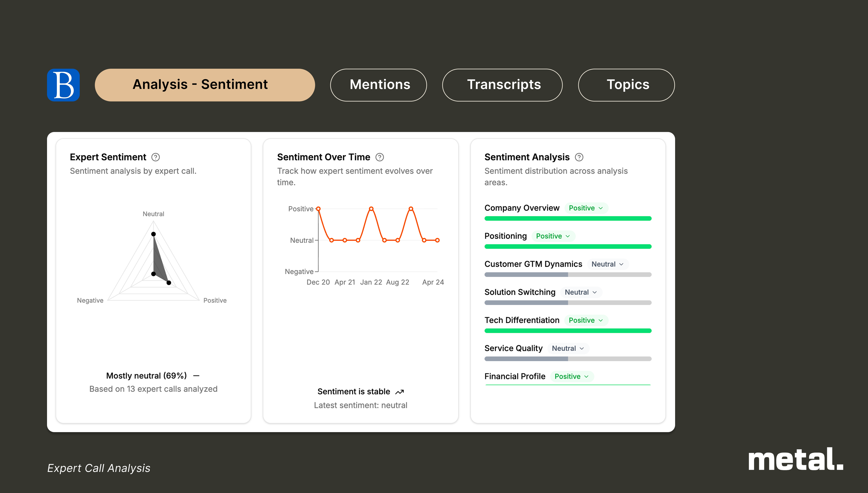
Task: Click the Customer GTM Dynamics gray progress bar
Action: click(568, 275)
